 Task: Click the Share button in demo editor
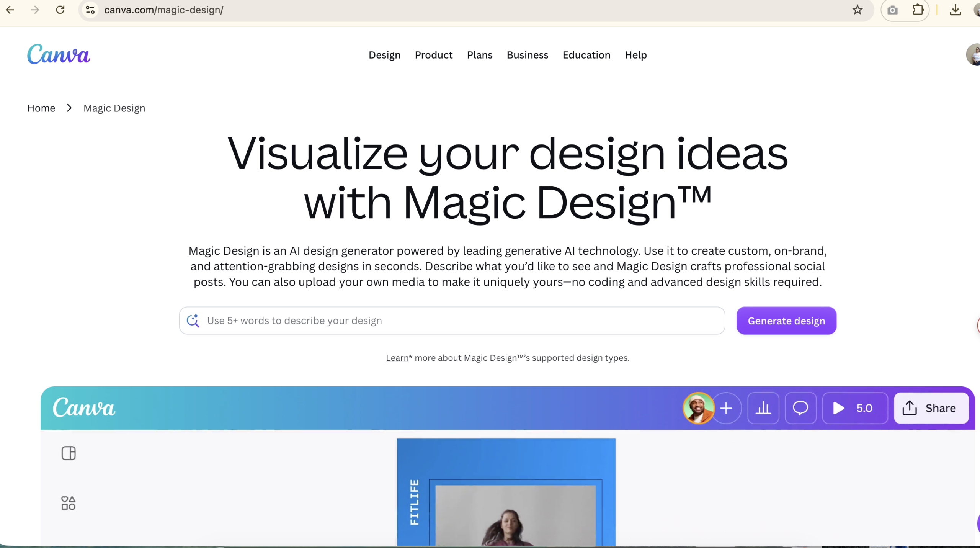[931, 408]
